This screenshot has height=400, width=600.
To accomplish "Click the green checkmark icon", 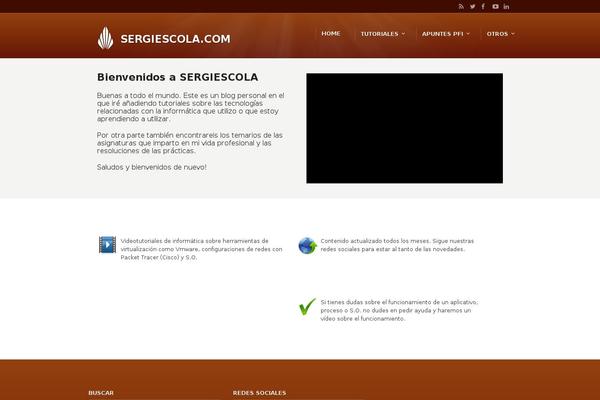I will pos(307,307).
